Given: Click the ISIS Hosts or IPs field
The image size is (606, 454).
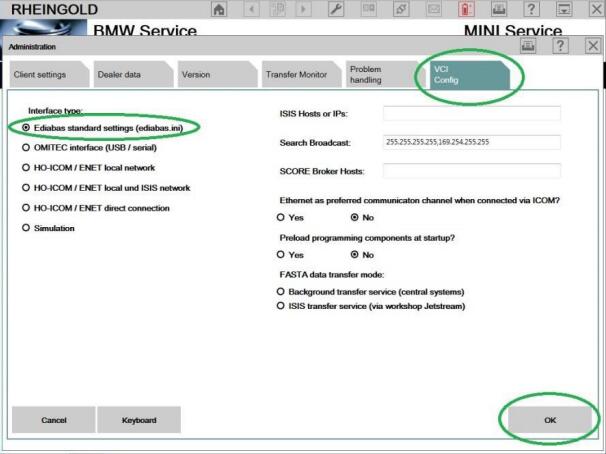Looking at the screenshot, I should (472, 114).
